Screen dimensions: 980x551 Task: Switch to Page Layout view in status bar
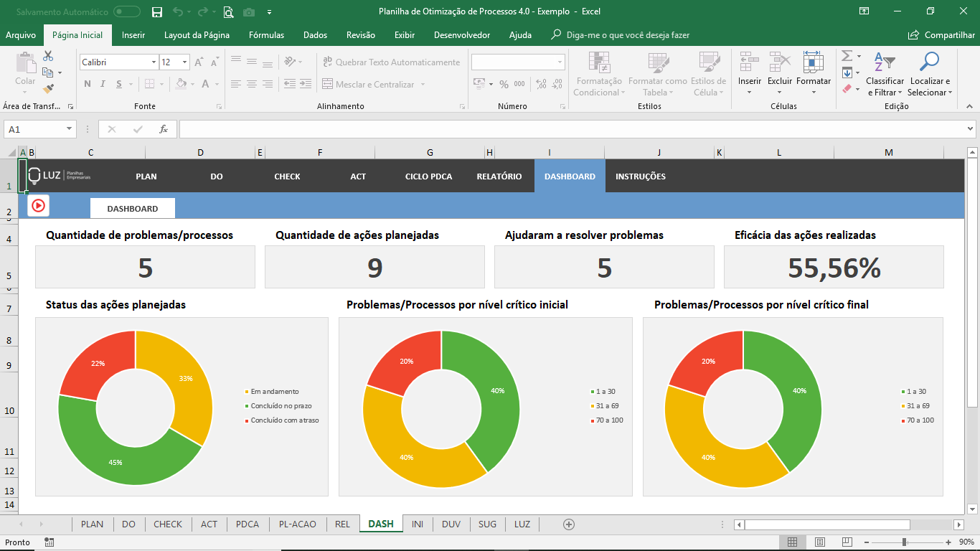(820, 542)
